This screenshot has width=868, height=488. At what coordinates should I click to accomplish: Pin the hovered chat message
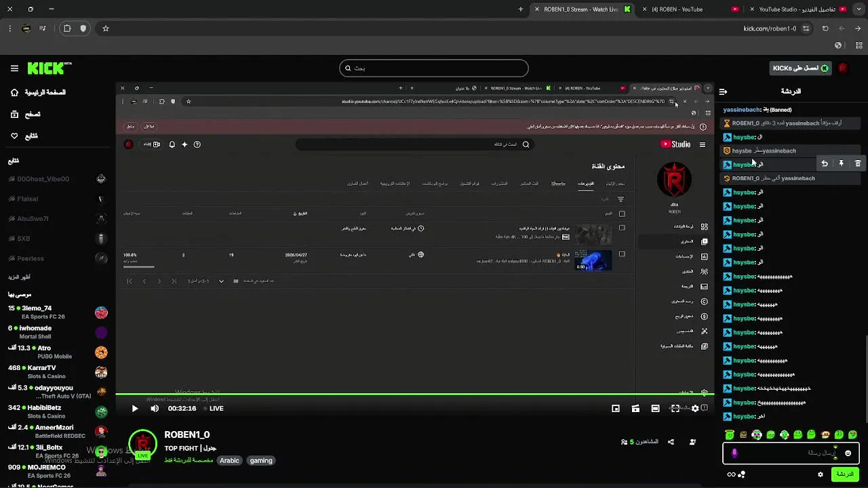[x=841, y=163]
